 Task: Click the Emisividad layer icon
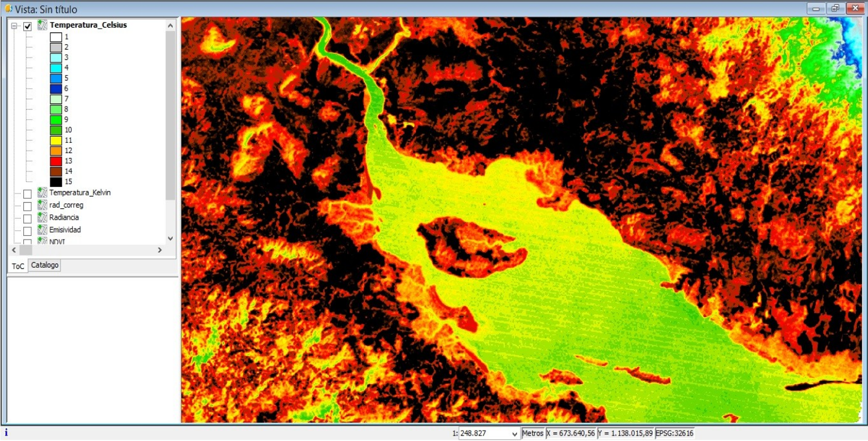pos(42,230)
